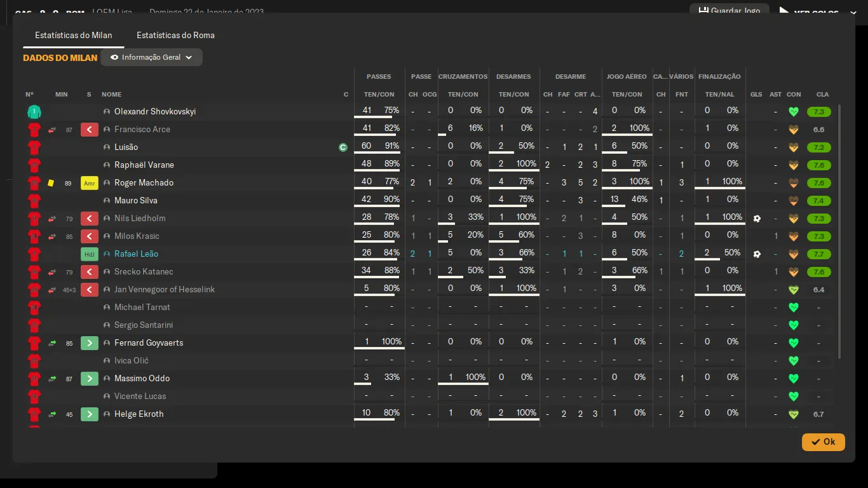The width and height of the screenshot is (868, 488).
Task: Click the green heart condition icon for Massimo Oddo
Action: coord(793,379)
